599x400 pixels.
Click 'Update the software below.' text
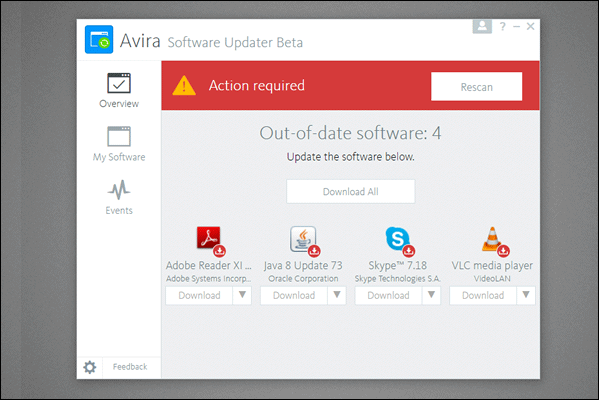pyautogui.click(x=351, y=157)
